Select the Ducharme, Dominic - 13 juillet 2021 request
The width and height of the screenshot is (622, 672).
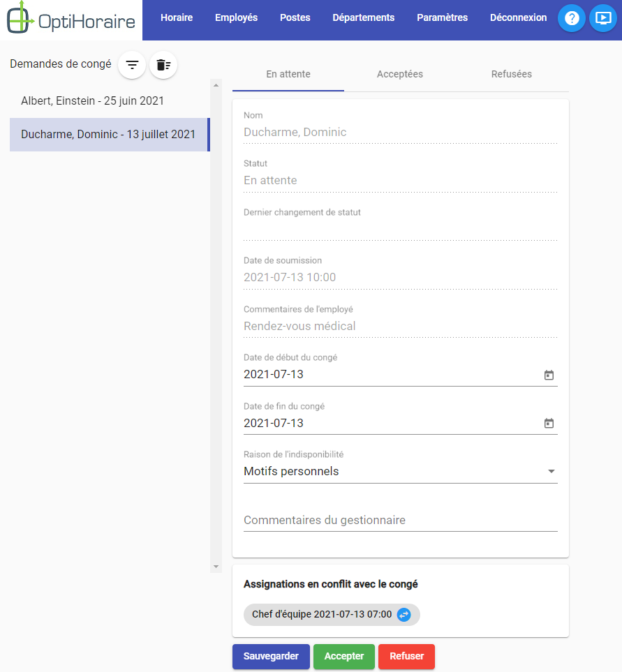pos(110,135)
